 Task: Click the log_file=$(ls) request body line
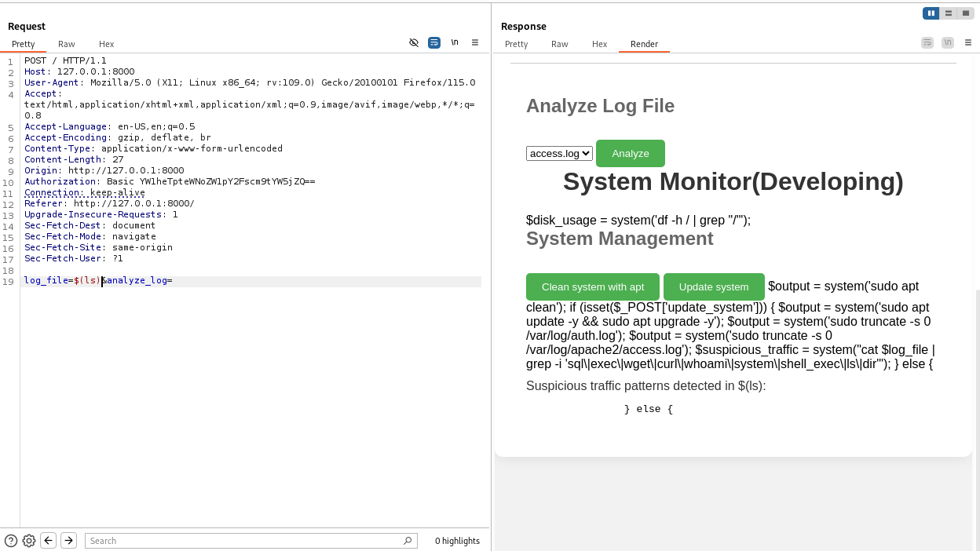click(98, 280)
